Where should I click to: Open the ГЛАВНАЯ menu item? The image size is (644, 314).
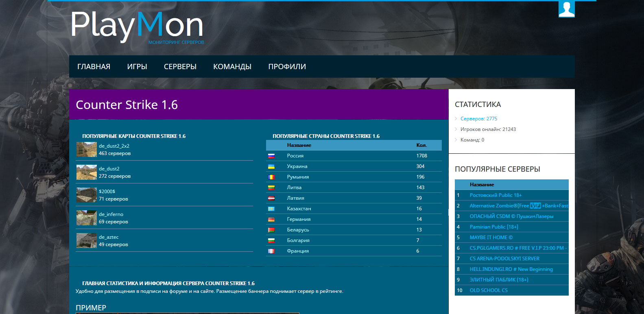click(94, 67)
